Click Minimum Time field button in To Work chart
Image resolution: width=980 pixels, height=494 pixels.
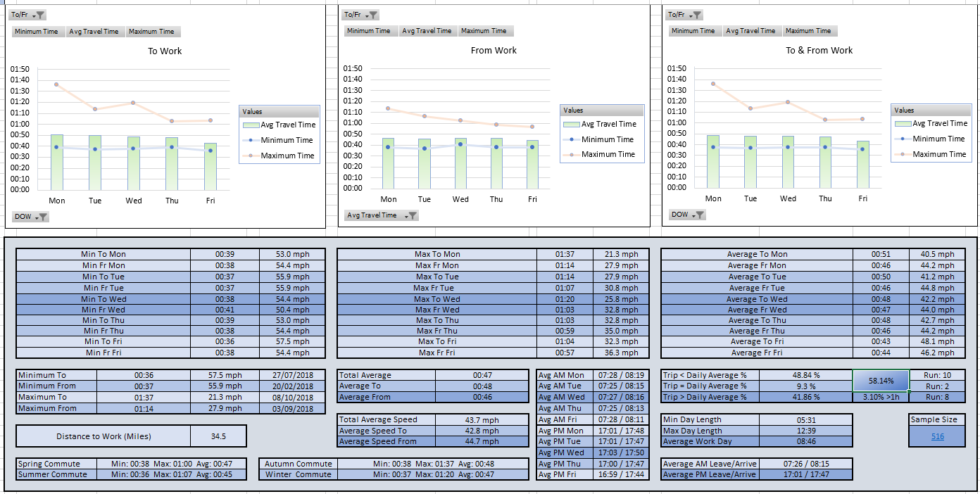point(38,32)
